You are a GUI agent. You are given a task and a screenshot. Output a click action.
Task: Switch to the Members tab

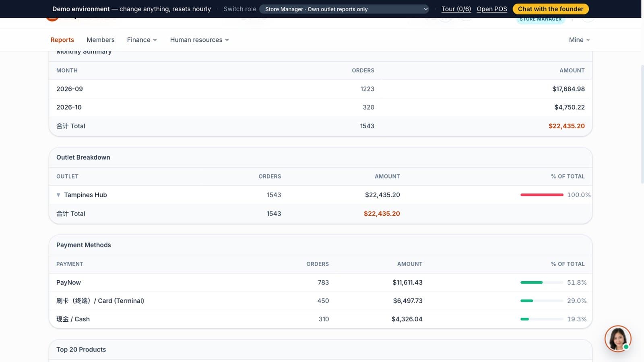click(101, 40)
